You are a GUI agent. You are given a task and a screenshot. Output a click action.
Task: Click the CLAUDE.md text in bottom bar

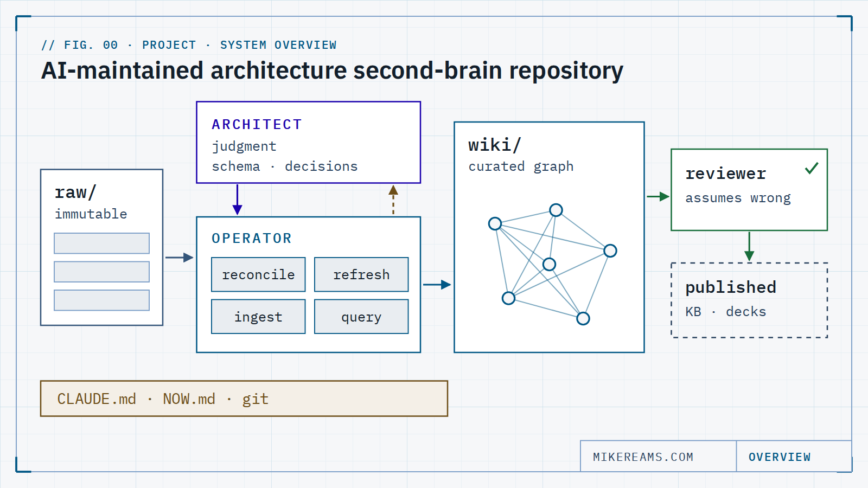coord(97,399)
